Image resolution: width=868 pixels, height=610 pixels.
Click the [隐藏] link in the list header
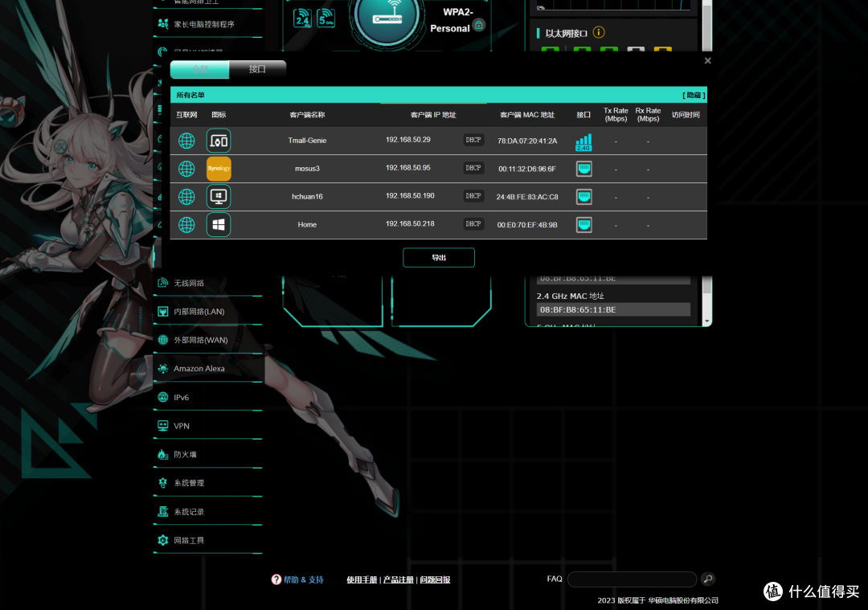coord(694,95)
